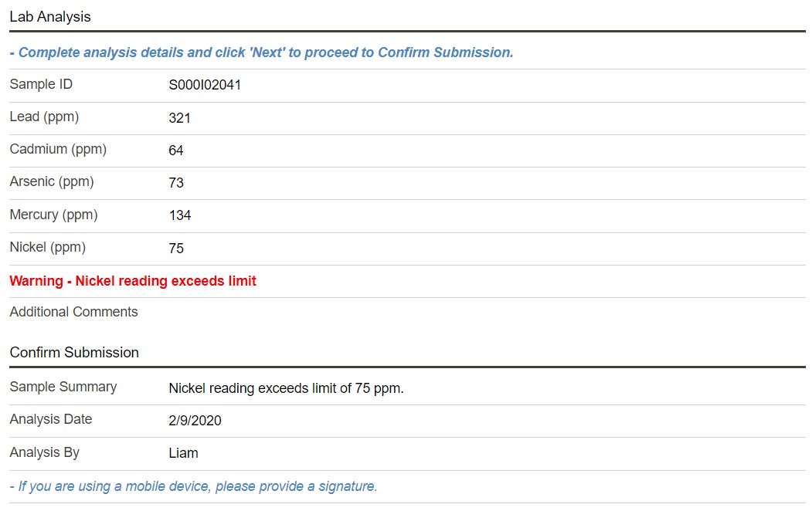812x511 pixels.
Task: Click the Lead (ppm) field label
Action: (44, 117)
